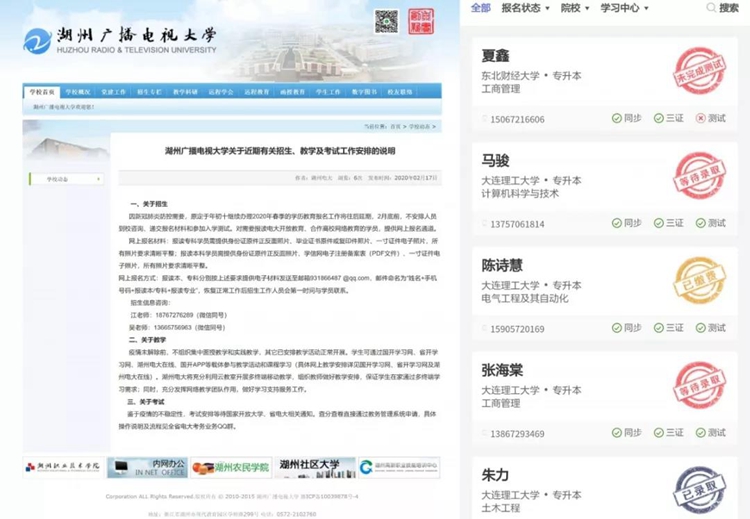Toggle 三证 status on 陈诗慧's card
The image size is (750, 519).
(668, 328)
